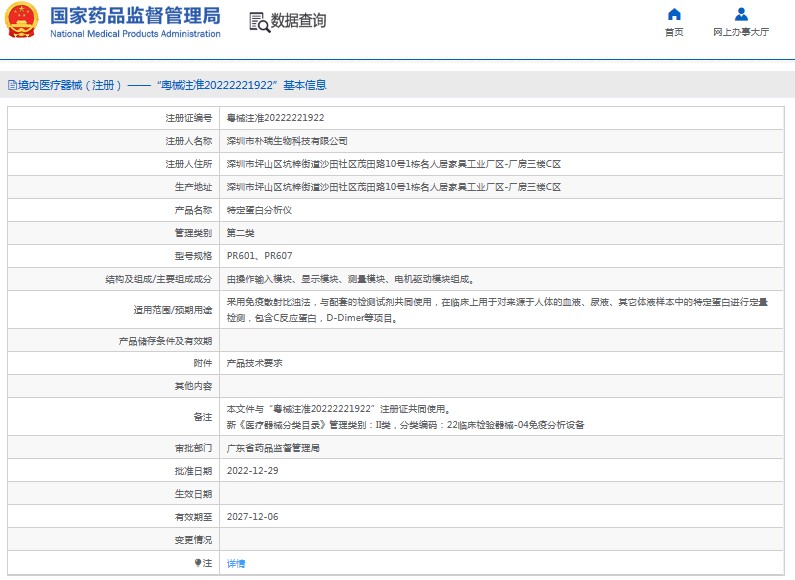Viewport: 795px width, 580px height.
Task: Go to 首页 home icon
Action: tap(674, 14)
